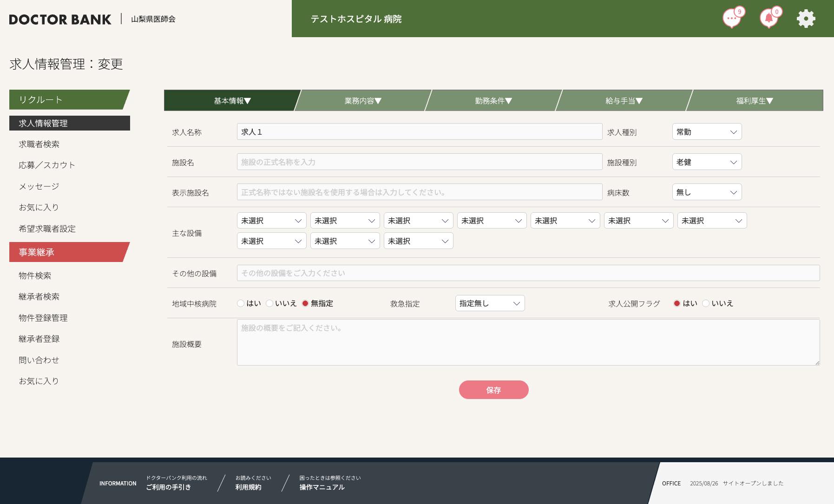The width and height of the screenshot is (834, 504).
Task: Click the DOCTOR BANK logo
Action: [x=60, y=20]
